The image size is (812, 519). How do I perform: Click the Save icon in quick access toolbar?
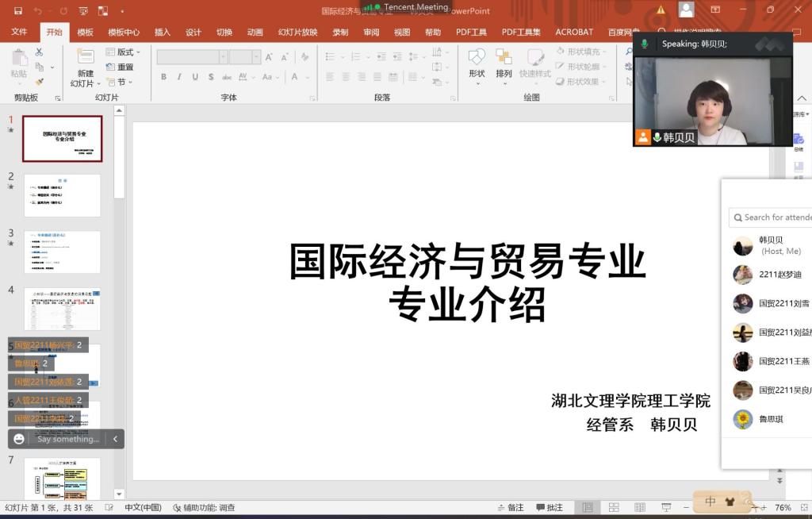coord(18,10)
